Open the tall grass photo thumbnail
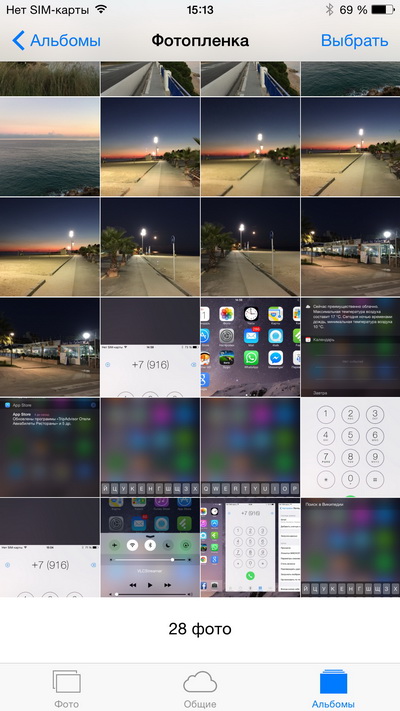Viewport: 400px width, 711px height. pyautogui.click(x=49, y=78)
